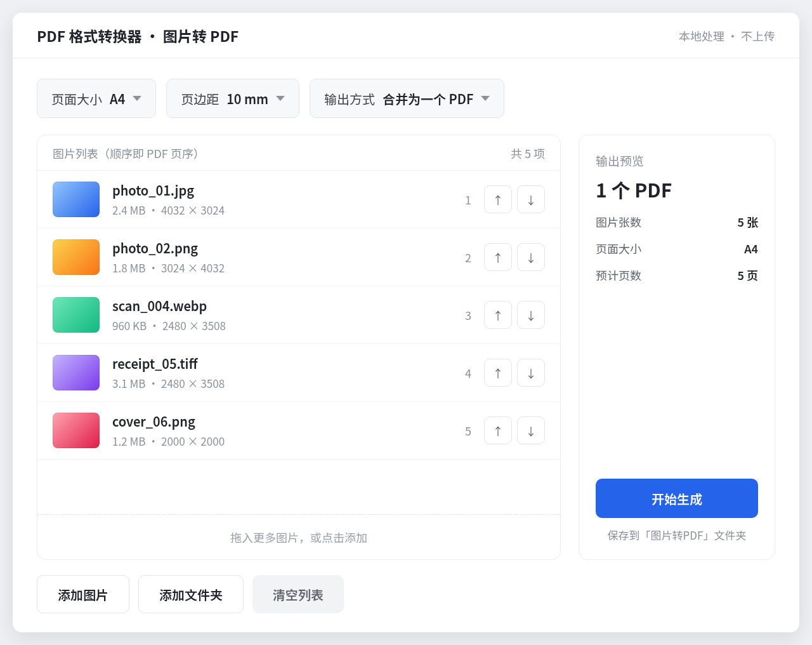
Task: Select the orange photo_02.png thumbnail
Action: [76, 257]
